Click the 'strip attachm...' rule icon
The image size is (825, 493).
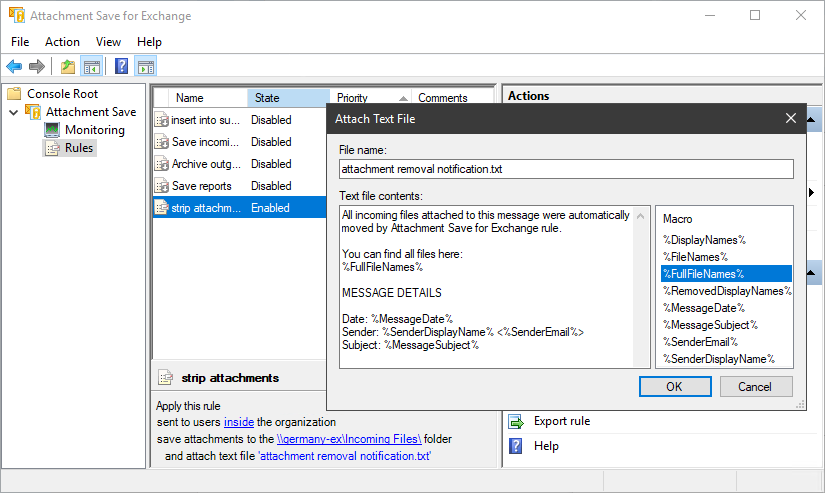[x=162, y=208]
